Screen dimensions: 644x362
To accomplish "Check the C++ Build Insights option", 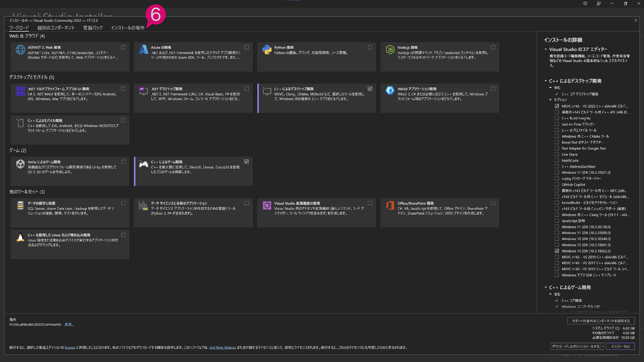I will [x=557, y=118].
